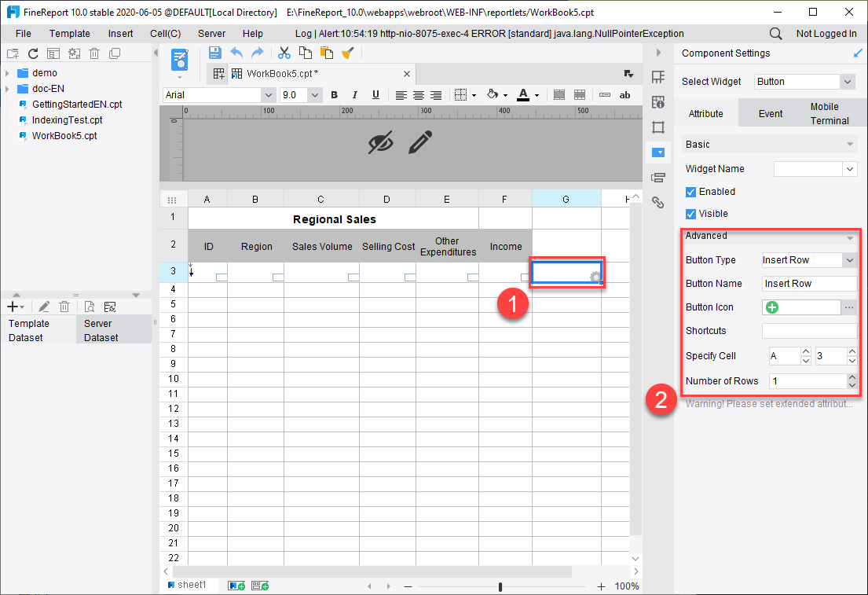Select the edit dataset pencil icon

click(x=44, y=307)
